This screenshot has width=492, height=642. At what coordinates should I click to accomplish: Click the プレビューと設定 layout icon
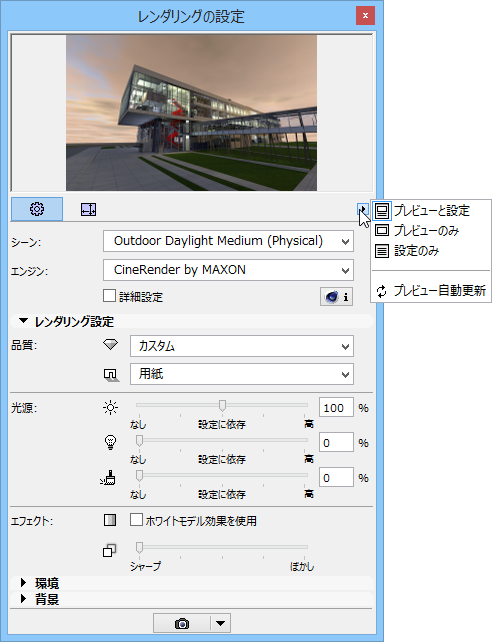[382, 211]
